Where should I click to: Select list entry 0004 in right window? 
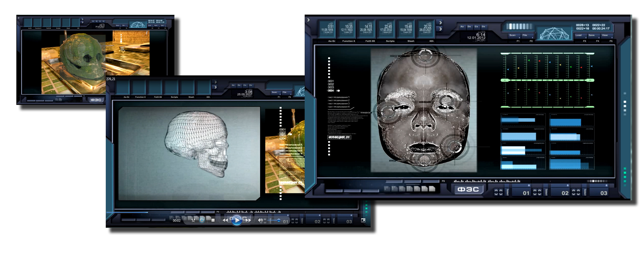click(331, 91)
